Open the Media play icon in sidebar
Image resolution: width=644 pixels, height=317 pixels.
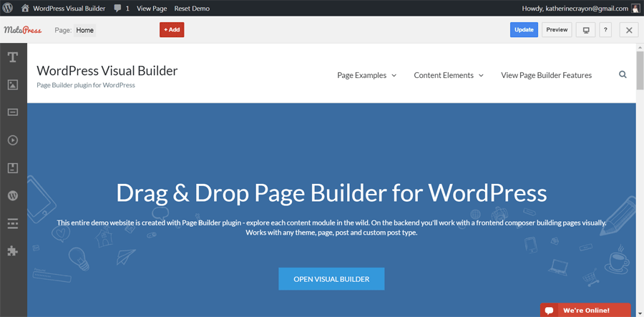pos(13,140)
